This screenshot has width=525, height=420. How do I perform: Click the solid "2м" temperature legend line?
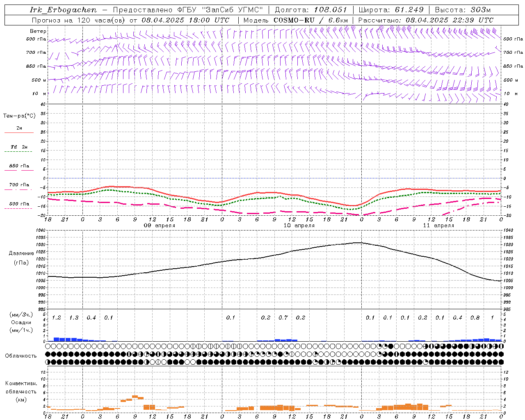tap(19, 132)
